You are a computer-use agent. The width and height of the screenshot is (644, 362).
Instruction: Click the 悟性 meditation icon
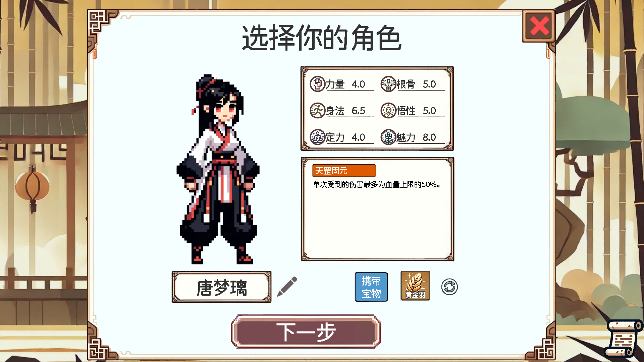pyautogui.click(x=388, y=111)
